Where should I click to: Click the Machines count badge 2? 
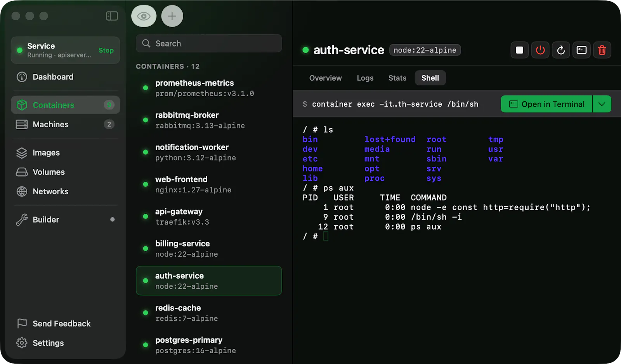(109, 124)
